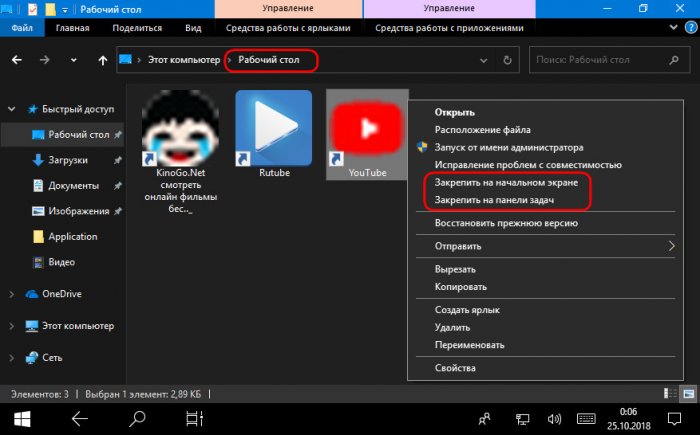Open touch keyboard icon in tray
Image resolution: width=700 pixels, height=435 pixels.
586,419
